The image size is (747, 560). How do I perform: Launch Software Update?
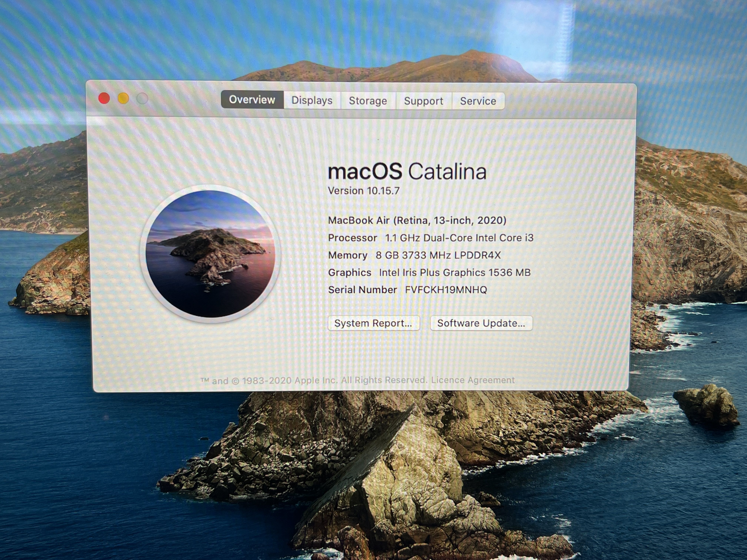[x=481, y=323]
